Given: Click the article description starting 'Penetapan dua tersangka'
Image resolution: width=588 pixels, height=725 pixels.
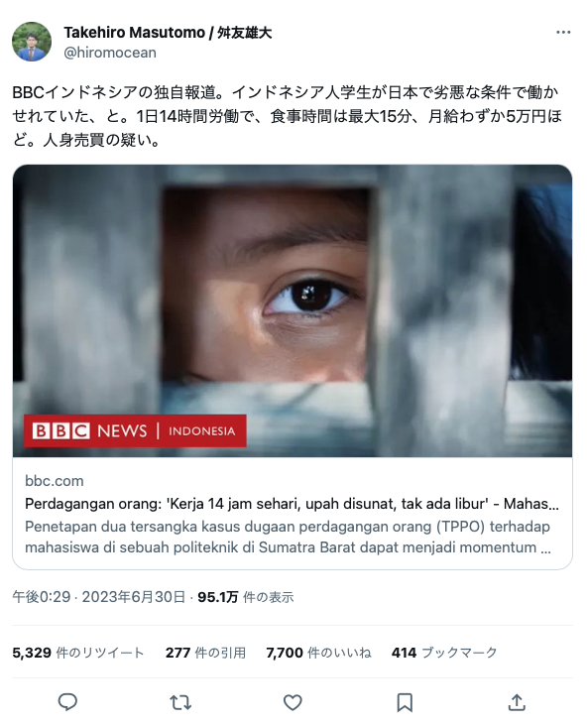Looking at the screenshot, I should coord(288,537).
